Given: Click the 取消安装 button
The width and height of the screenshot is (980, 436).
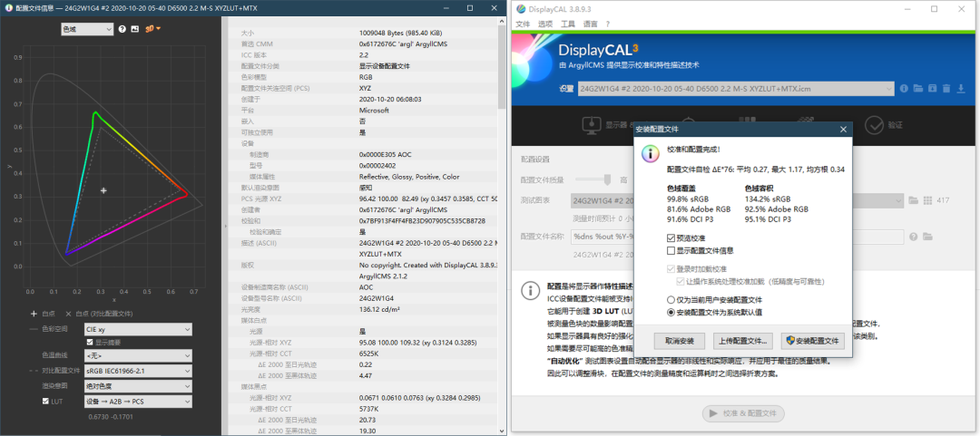Looking at the screenshot, I should tap(680, 341).
